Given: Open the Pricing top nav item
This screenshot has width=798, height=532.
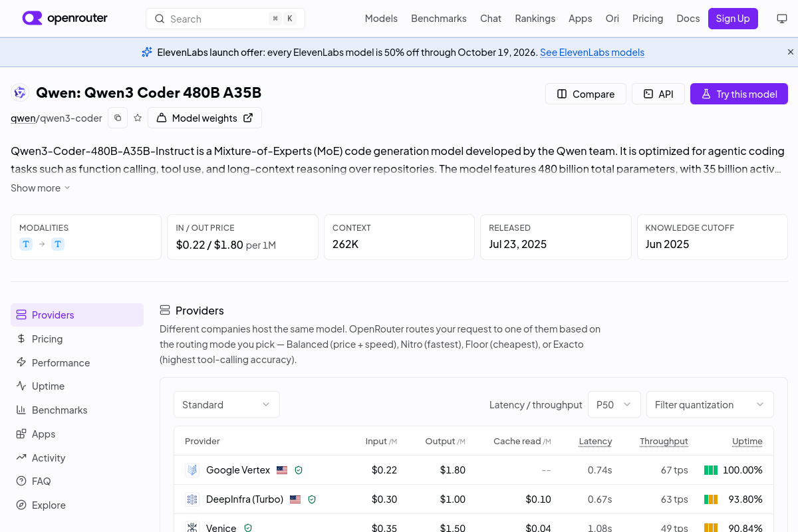Looking at the screenshot, I should coord(648,19).
